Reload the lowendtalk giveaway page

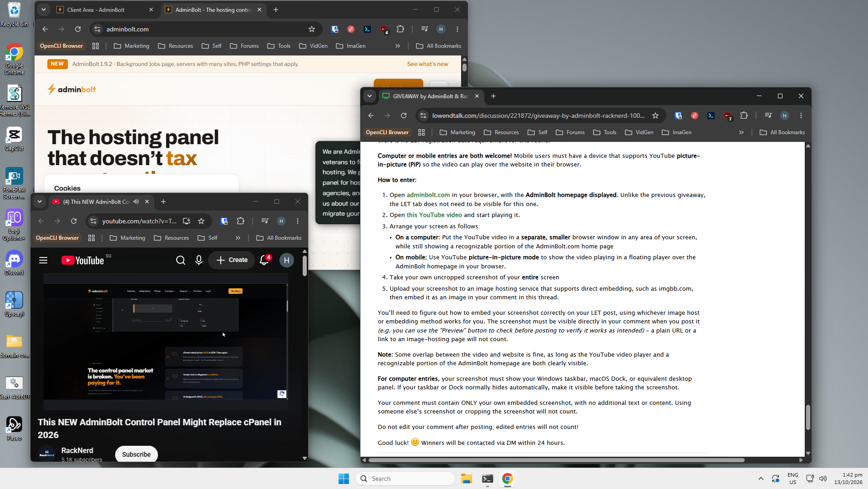pos(404,116)
